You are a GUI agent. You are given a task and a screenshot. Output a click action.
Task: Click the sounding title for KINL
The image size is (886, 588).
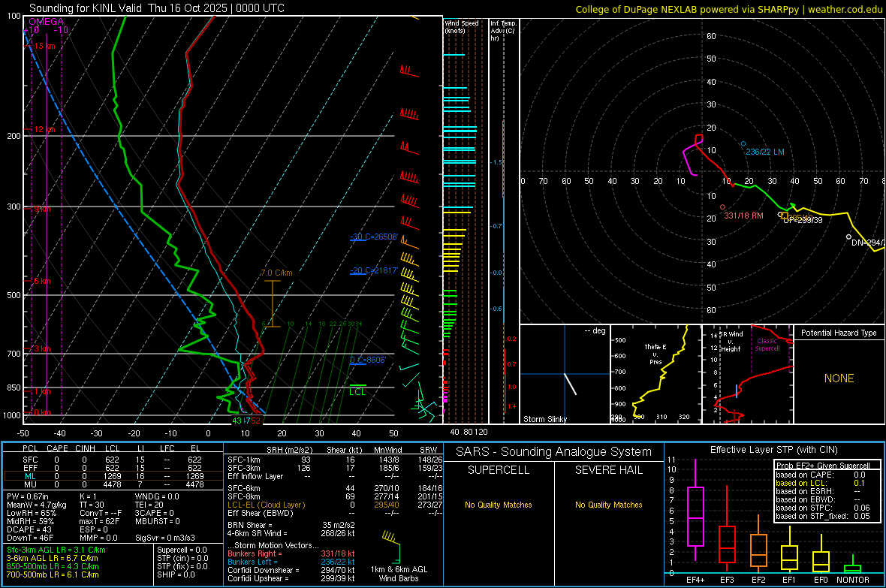[x=156, y=8]
